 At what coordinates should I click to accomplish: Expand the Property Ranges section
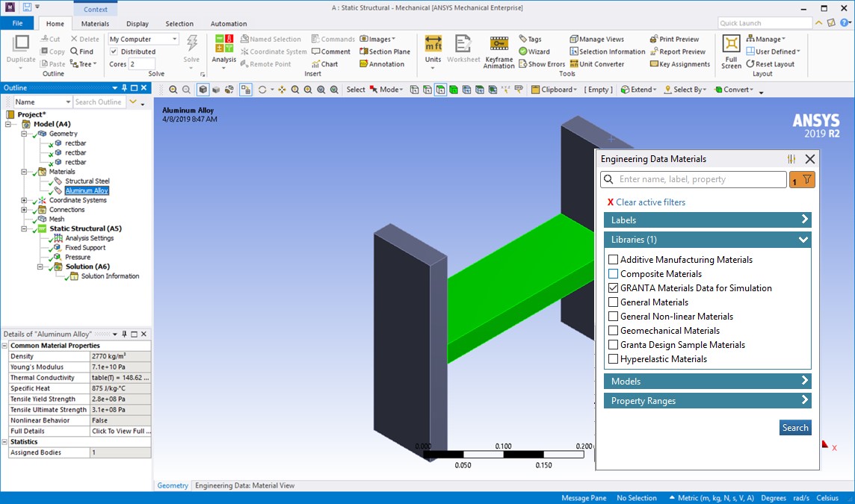[707, 400]
